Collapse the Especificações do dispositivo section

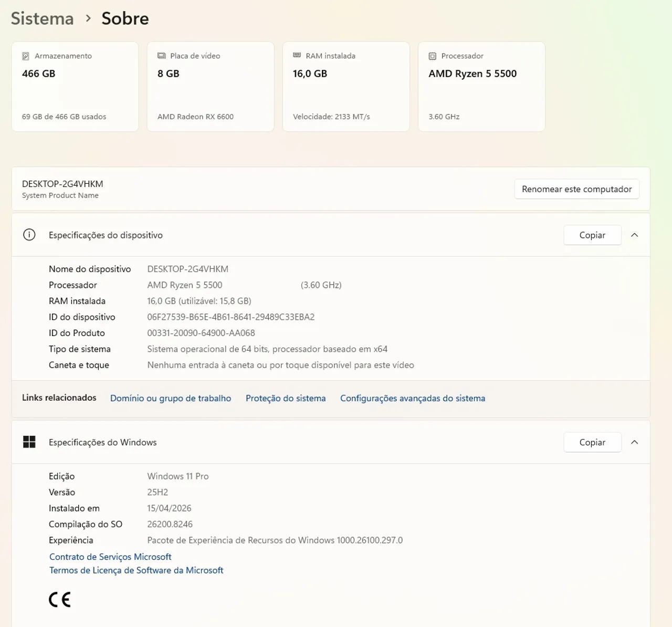pos(634,235)
